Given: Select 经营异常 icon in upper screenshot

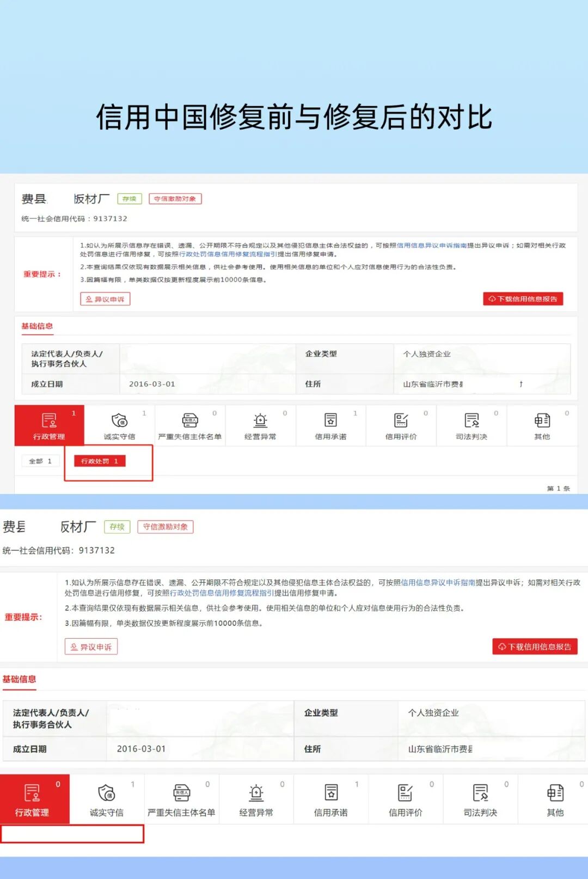Looking at the screenshot, I should click(260, 420).
